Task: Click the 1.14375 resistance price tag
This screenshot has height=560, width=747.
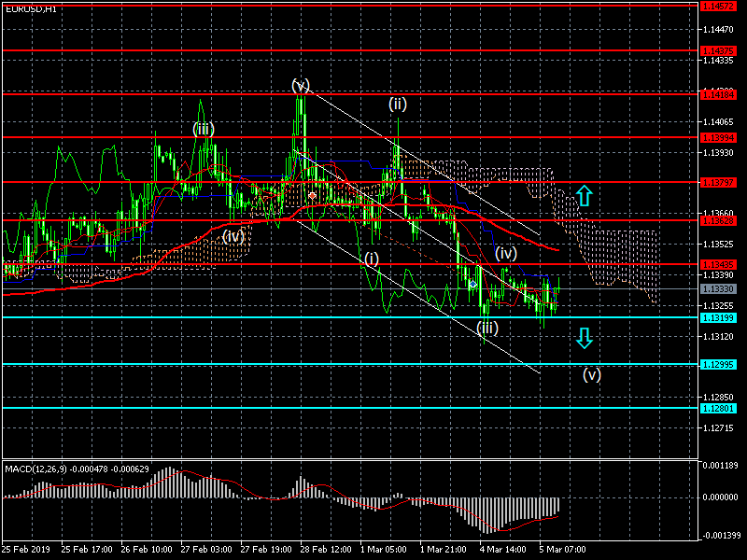Action: click(718, 50)
